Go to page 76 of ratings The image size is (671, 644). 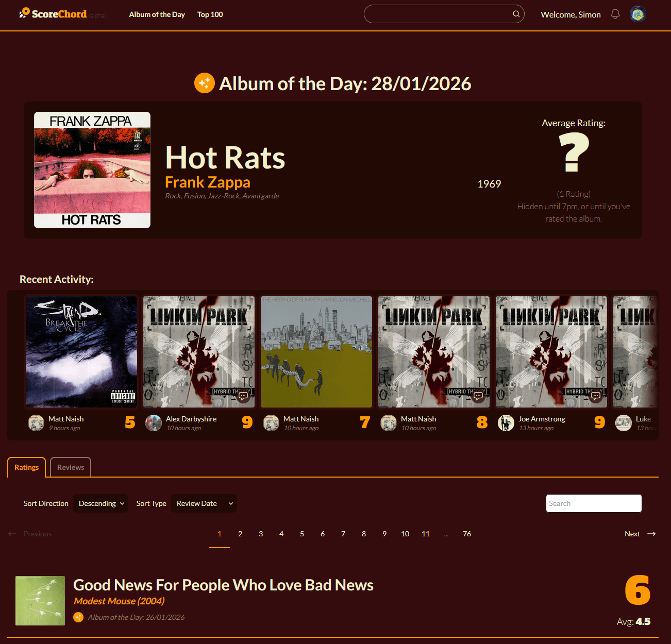[x=467, y=534]
